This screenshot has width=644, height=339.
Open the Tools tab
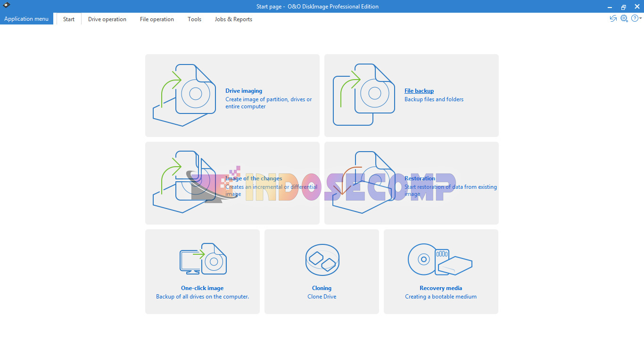[194, 19]
